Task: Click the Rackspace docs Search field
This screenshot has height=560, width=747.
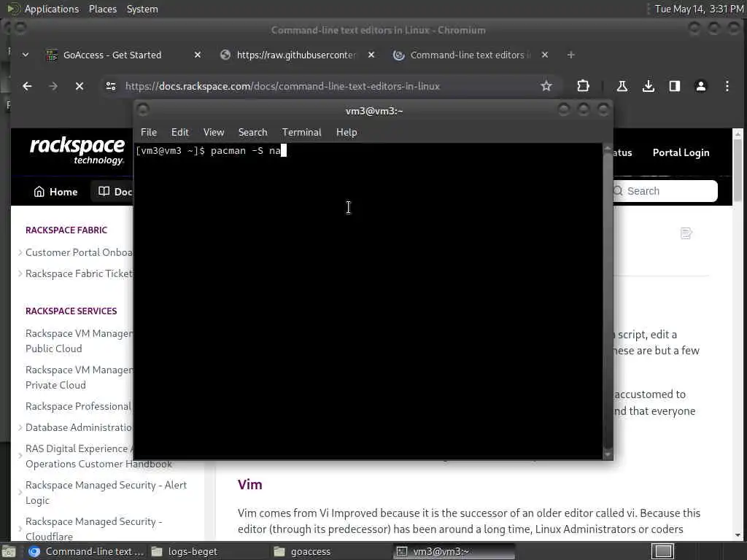Action: [665, 191]
